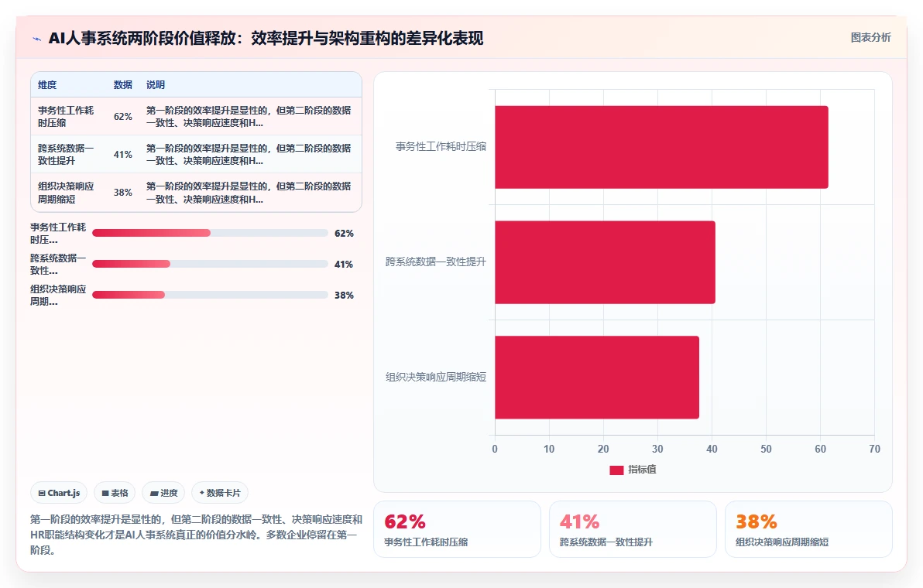Click the summary paragraph below the tags
Image resolution: width=923 pixels, height=588 pixels.
point(196,535)
